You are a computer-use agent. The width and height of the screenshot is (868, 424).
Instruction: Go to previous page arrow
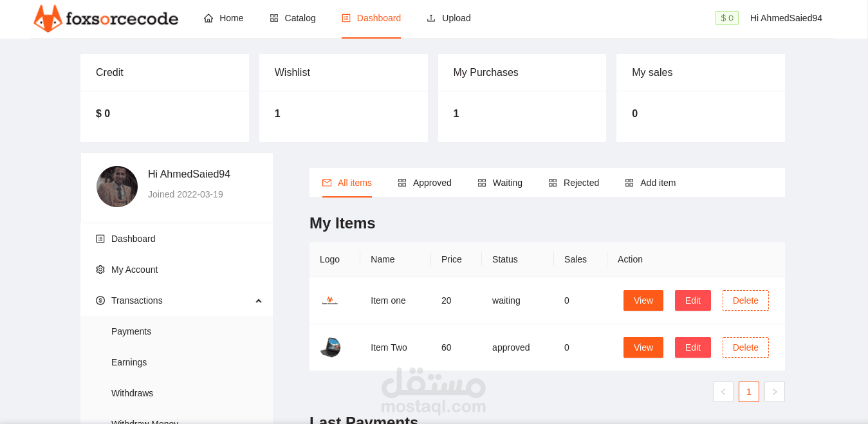723,392
